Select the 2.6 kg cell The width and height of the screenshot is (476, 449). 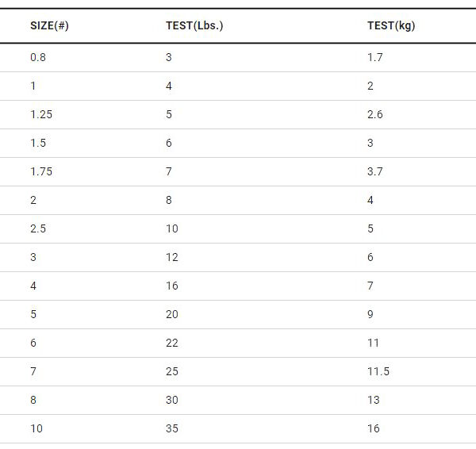click(375, 114)
